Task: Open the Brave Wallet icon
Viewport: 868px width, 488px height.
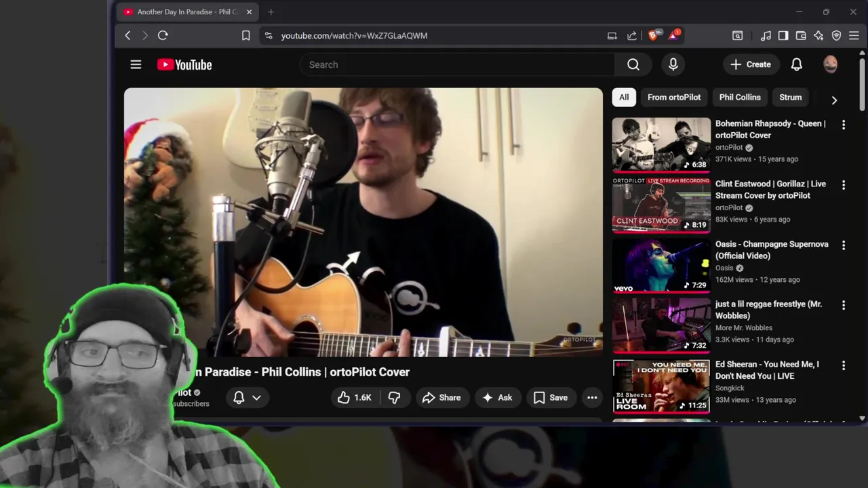Action: coord(801,35)
